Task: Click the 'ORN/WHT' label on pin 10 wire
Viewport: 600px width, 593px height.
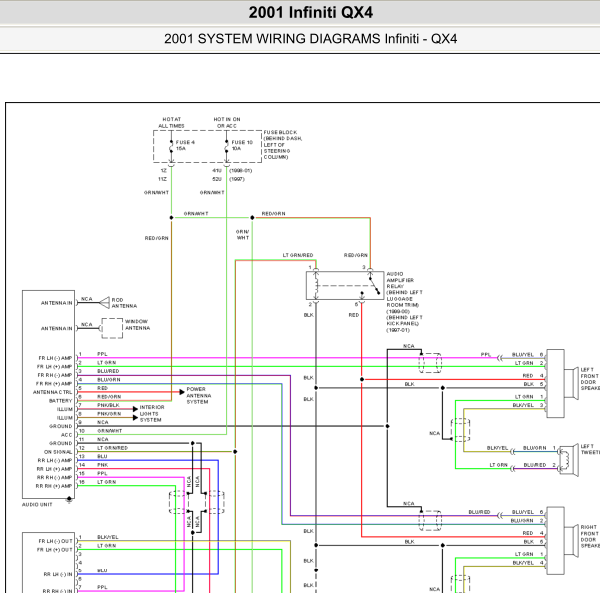Action: pos(109,431)
